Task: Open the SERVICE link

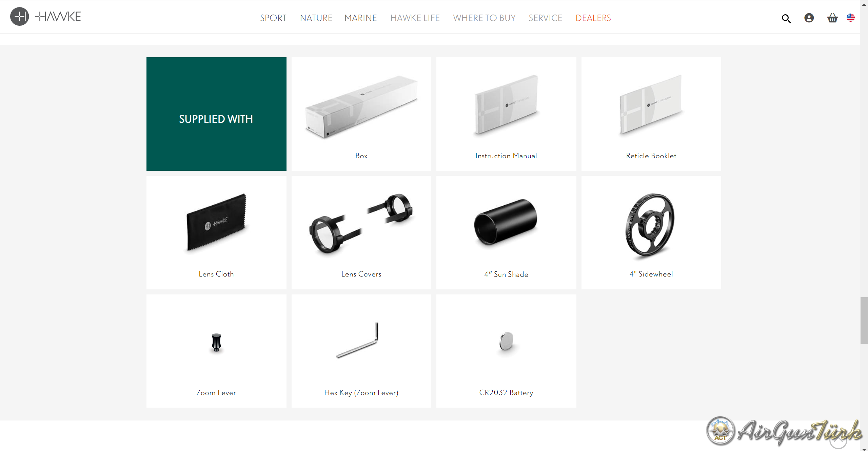Action: (545, 18)
